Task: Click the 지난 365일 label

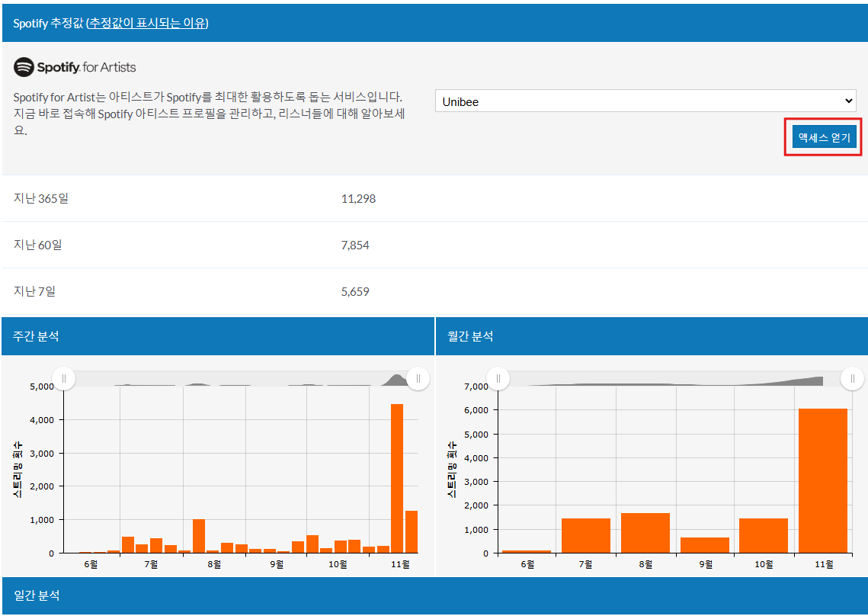Action: (41, 198)
